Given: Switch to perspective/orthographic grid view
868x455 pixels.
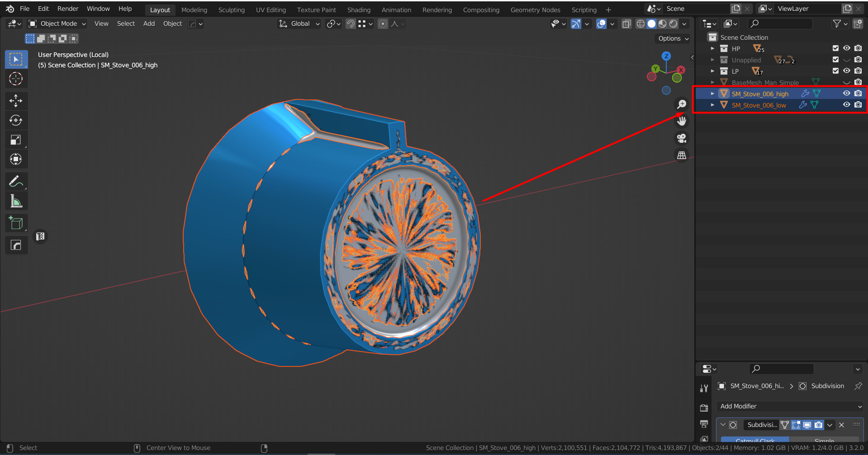Looking at the screenshot, I should click(x=681, y=155).
